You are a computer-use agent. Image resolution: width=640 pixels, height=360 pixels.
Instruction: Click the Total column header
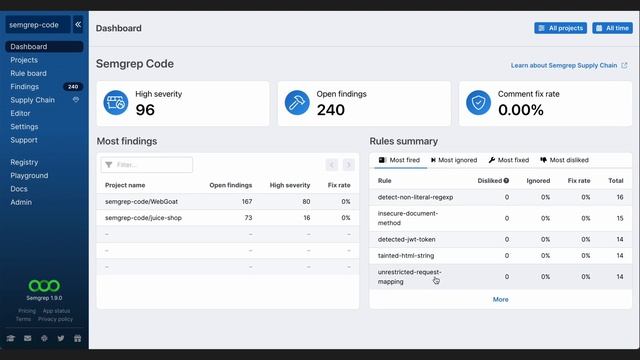click(616, 180)
